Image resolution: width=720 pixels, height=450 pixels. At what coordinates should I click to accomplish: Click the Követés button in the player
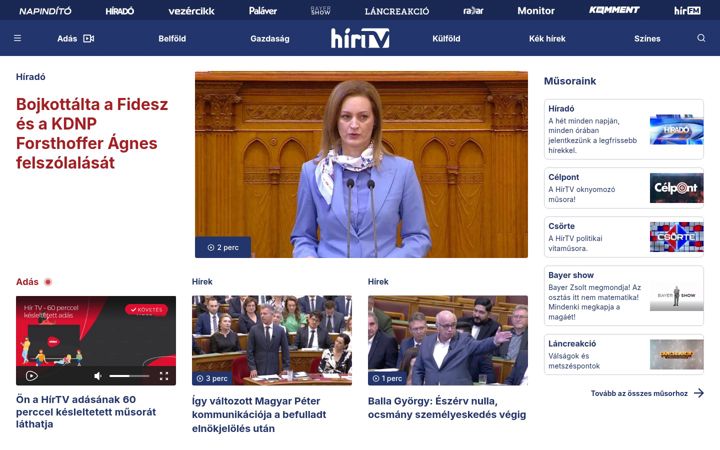click(146, 310)
